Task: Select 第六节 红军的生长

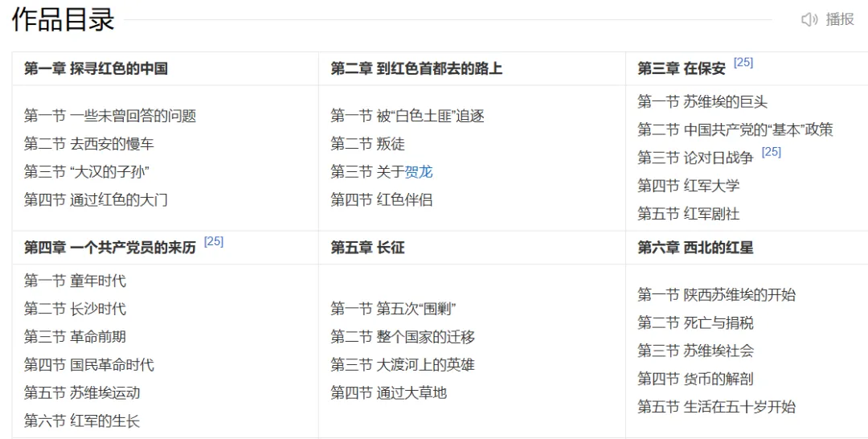Action: 82,421
